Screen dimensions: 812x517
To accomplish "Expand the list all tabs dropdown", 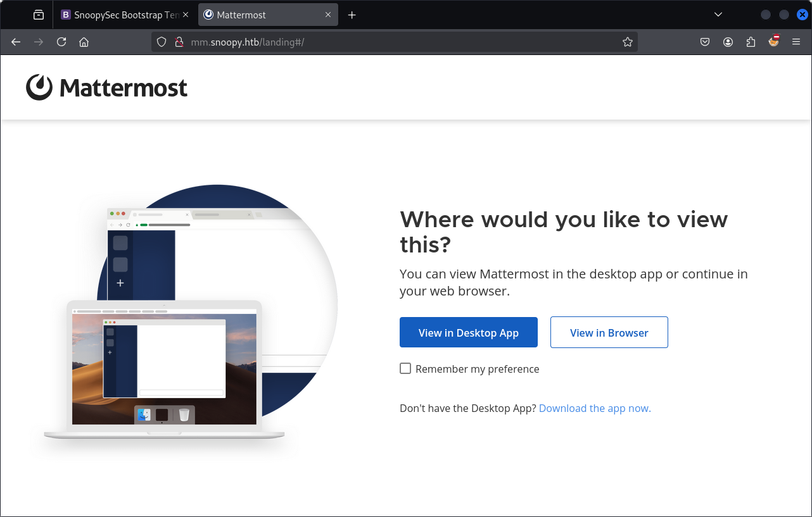I will tap(718, 15).
